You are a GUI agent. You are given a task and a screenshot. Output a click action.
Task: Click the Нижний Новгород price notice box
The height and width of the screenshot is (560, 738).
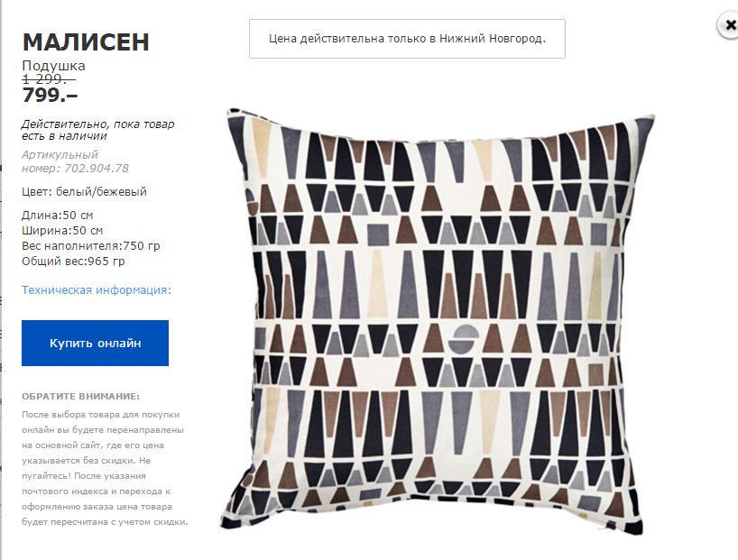coord(407,39)
